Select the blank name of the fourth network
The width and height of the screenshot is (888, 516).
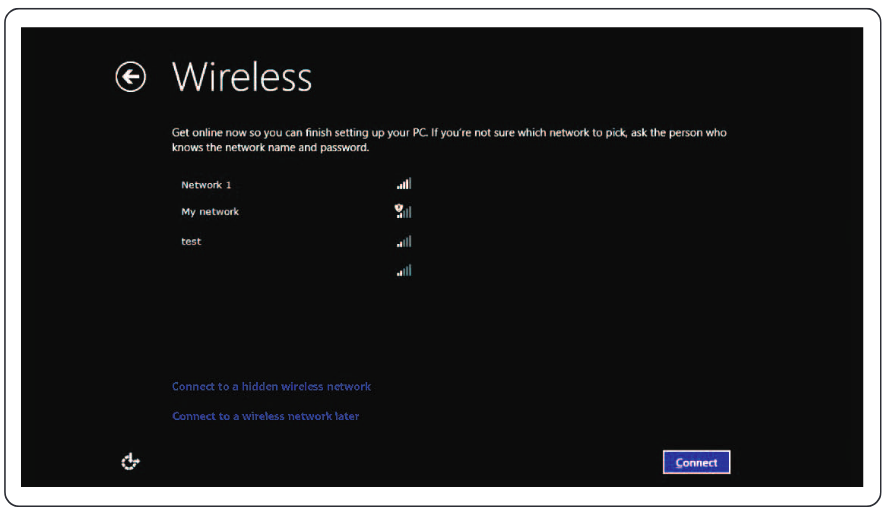pyautogui.click(x=200, y=270)
